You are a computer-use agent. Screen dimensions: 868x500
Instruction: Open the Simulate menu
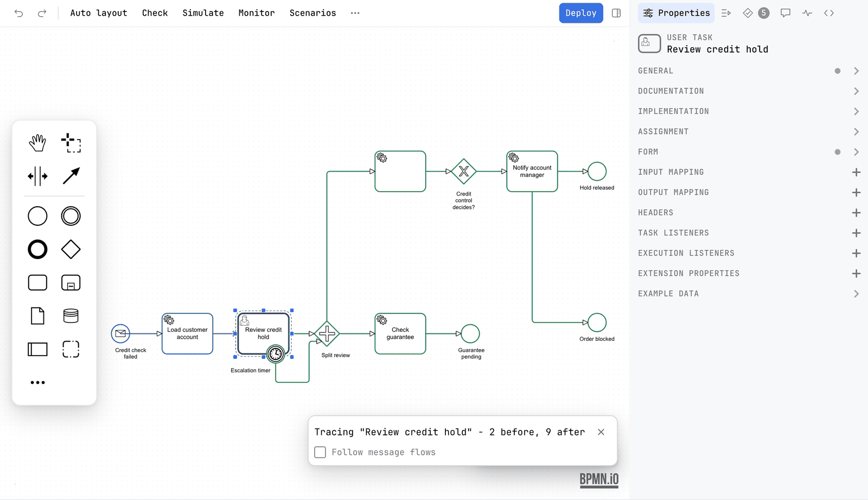[x=203, y=13]
